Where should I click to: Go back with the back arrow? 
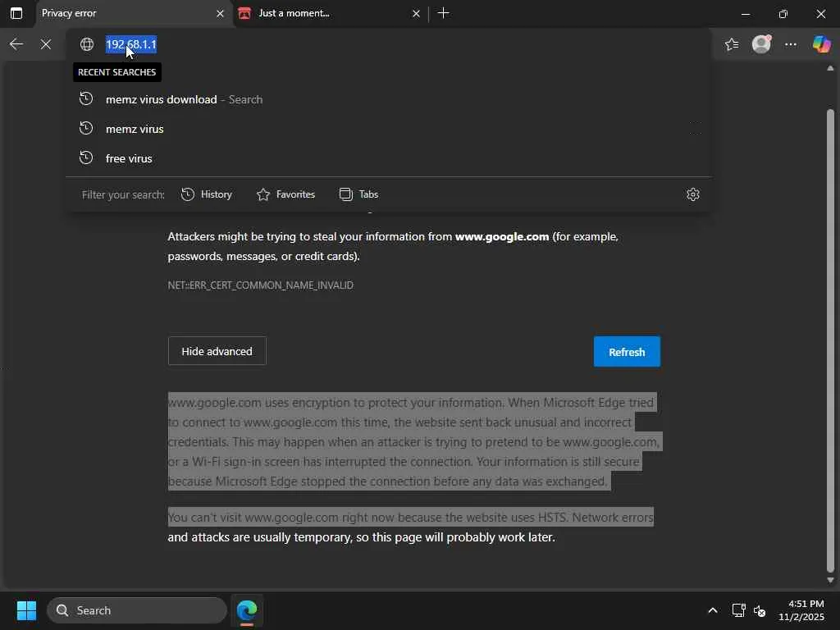coord(16,44)
